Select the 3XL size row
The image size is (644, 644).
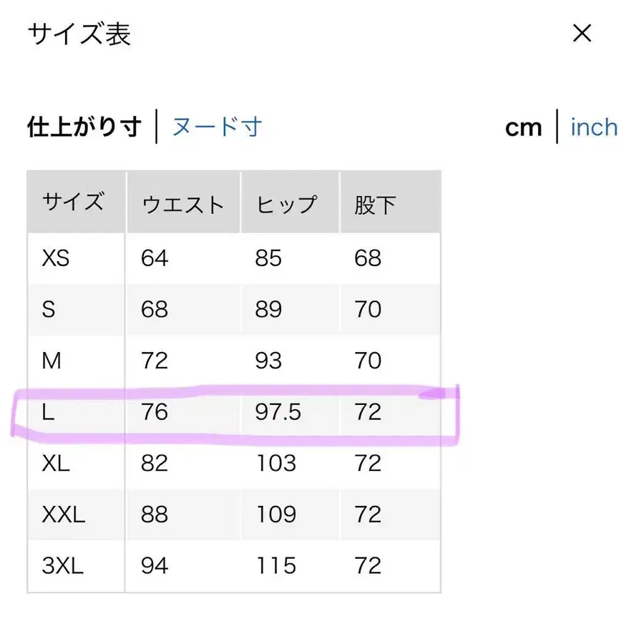[62, 566]
